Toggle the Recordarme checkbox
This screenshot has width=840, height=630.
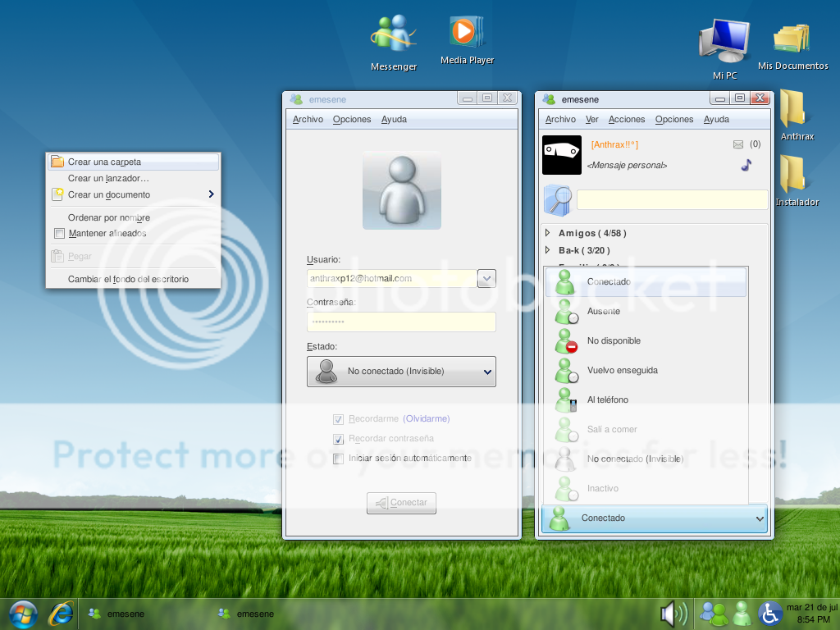click(338, 418)
